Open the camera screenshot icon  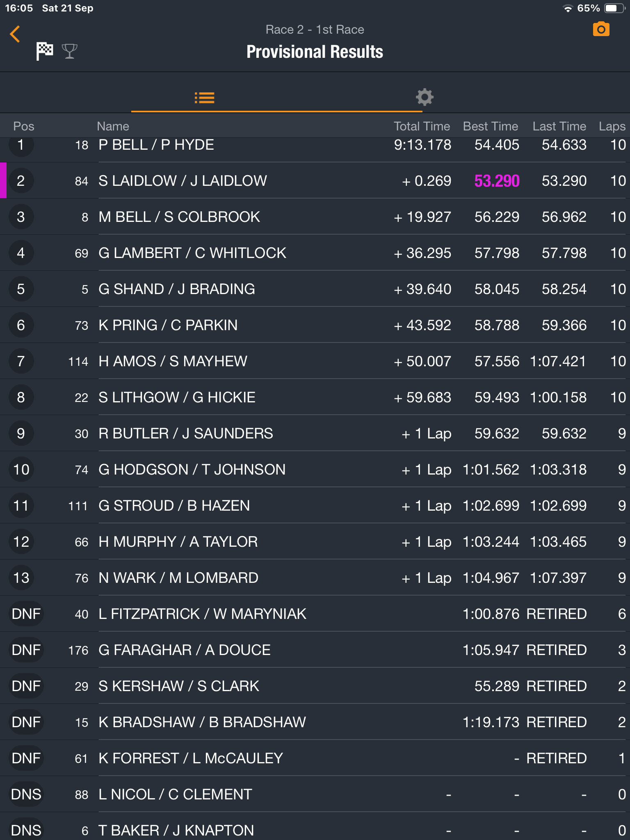tap(601, 30)
